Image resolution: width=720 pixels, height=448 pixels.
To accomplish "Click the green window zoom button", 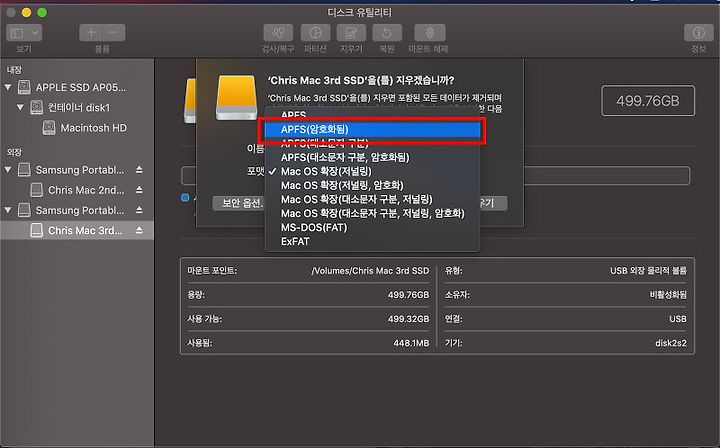I will (x=42, y=12).
